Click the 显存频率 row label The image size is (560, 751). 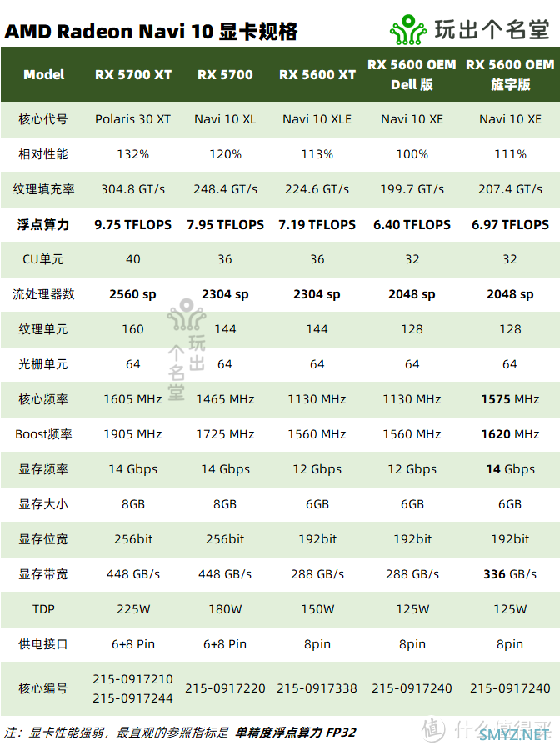click(43, 469)
